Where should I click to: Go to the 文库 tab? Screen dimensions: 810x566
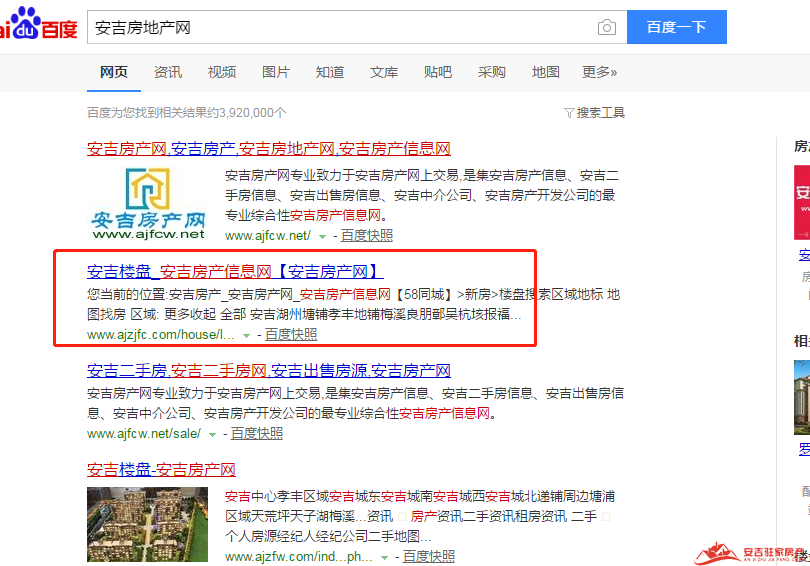(384, 72)
